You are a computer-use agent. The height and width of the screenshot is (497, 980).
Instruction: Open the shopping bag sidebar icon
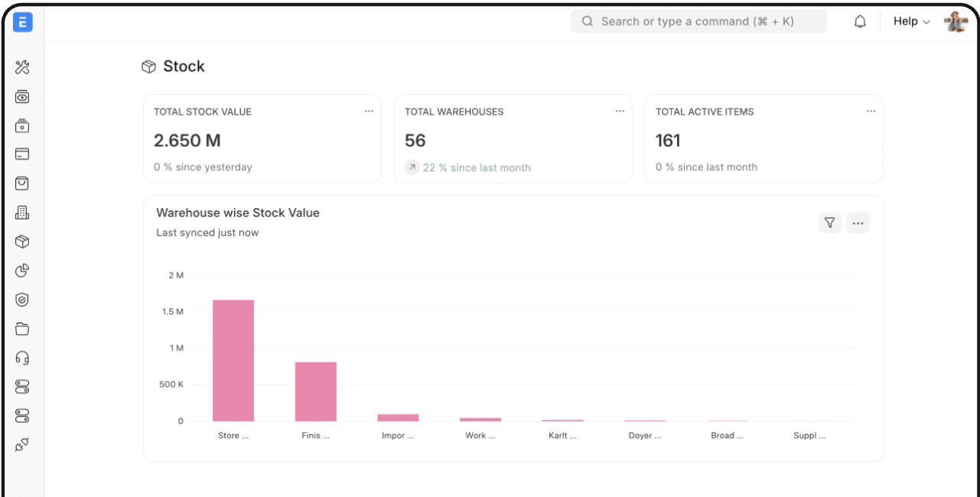point(22,184)
